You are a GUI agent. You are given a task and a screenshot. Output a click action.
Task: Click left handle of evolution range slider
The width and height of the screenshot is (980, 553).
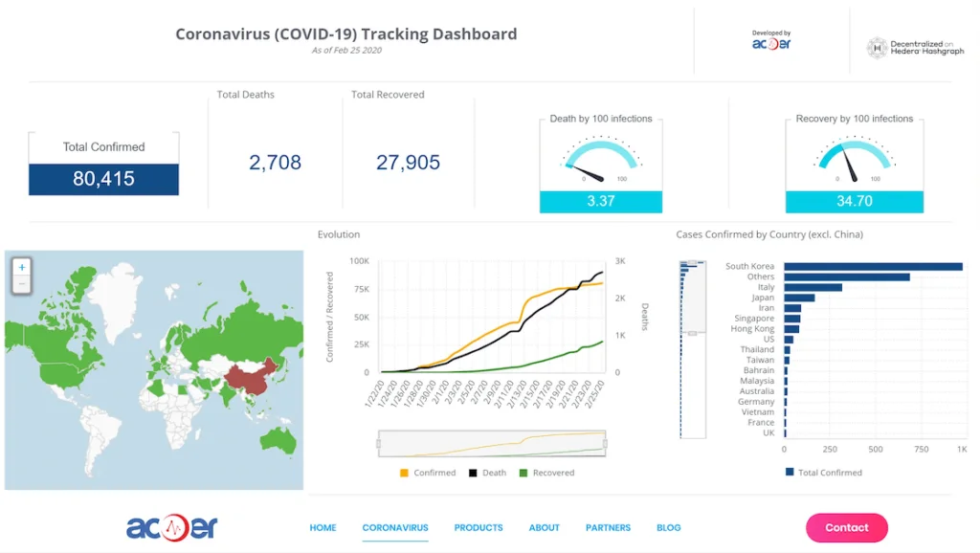379,443
